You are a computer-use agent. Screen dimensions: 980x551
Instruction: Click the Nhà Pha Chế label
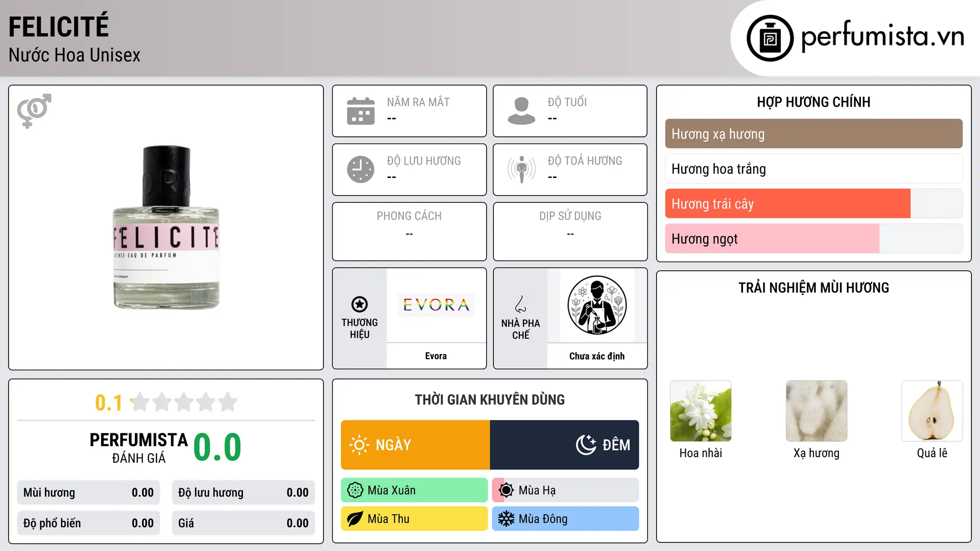[521, 329]
